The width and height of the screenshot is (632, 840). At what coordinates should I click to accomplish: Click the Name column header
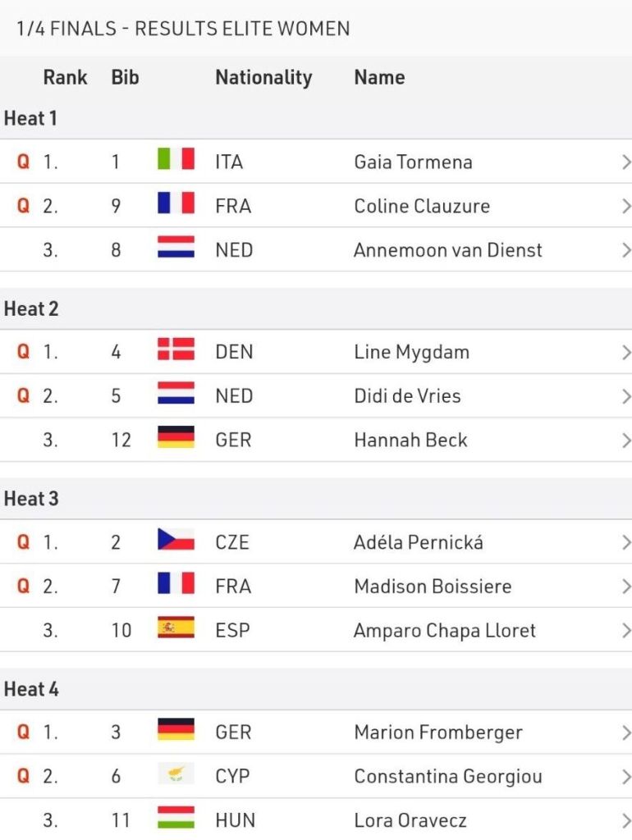(x=379, y=78)
